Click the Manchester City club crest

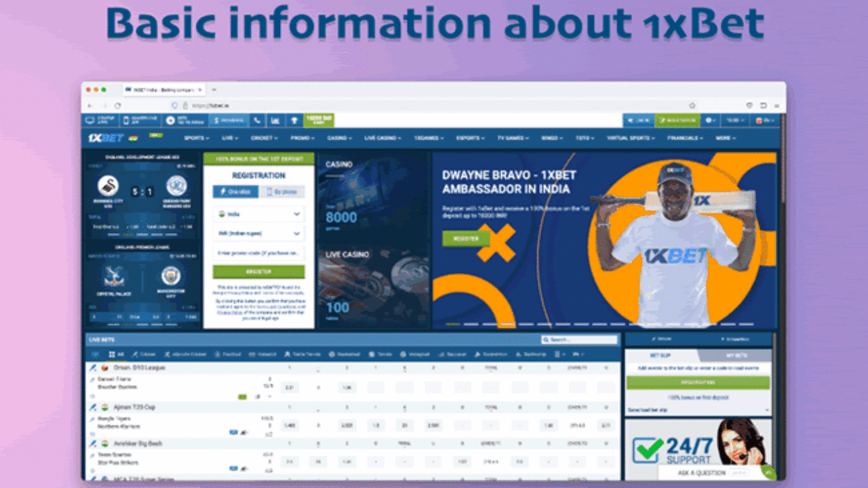(x=172, y=276)
